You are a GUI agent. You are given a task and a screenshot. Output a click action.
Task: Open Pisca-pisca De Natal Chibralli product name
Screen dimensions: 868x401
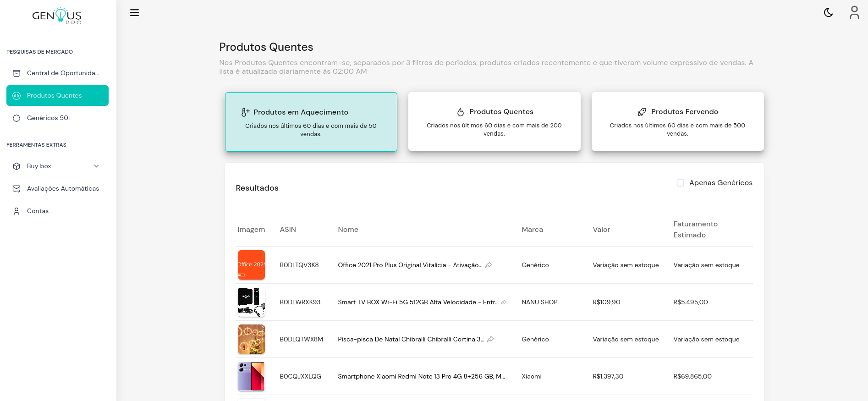[411, 339]
